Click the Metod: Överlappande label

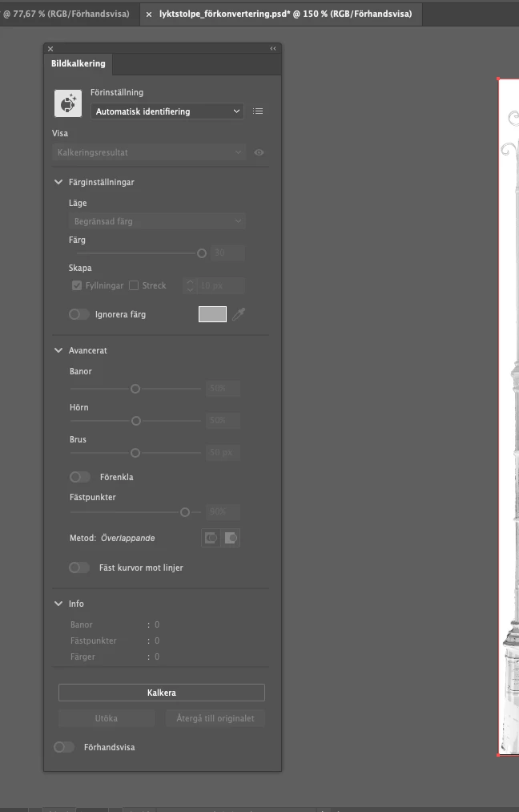pyautogui.click(x=112, y=538)
